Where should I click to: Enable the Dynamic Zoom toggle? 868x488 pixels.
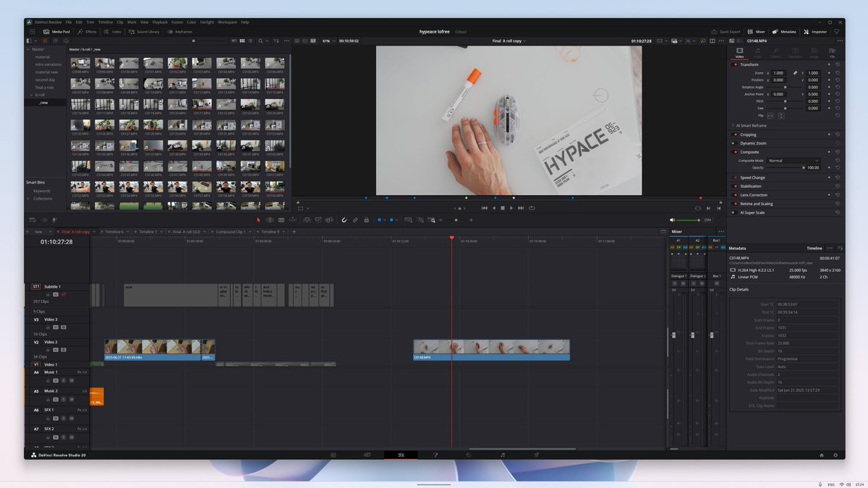[736, 143]
